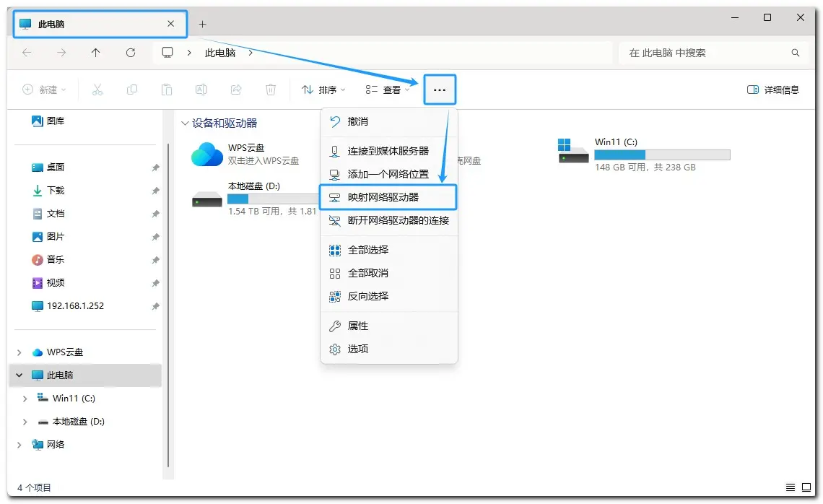Image resolution: width=823 pixels, height=504 pixels.
Task: Click the Delete trash icon
Action: (271, 90)
